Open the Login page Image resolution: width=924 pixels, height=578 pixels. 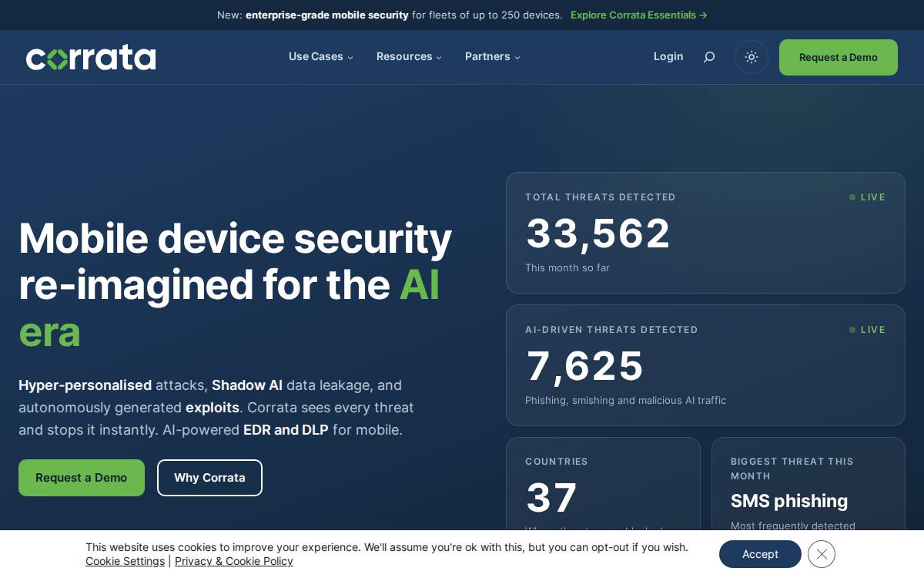pos(668,56)
